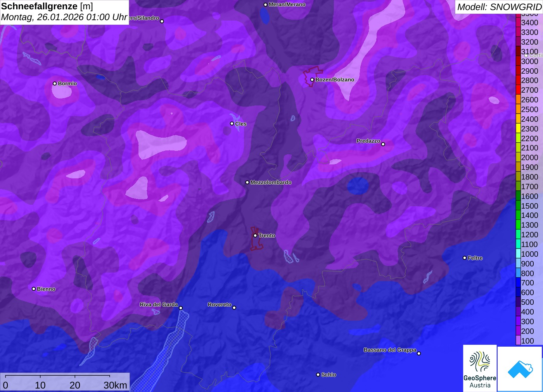Click the legend value '3000'

(x=530, y=61)
